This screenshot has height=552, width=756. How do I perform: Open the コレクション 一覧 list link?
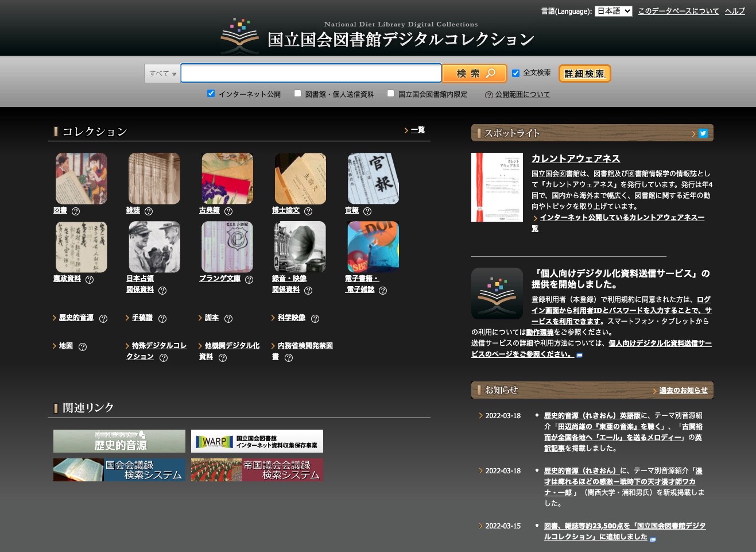417,130
